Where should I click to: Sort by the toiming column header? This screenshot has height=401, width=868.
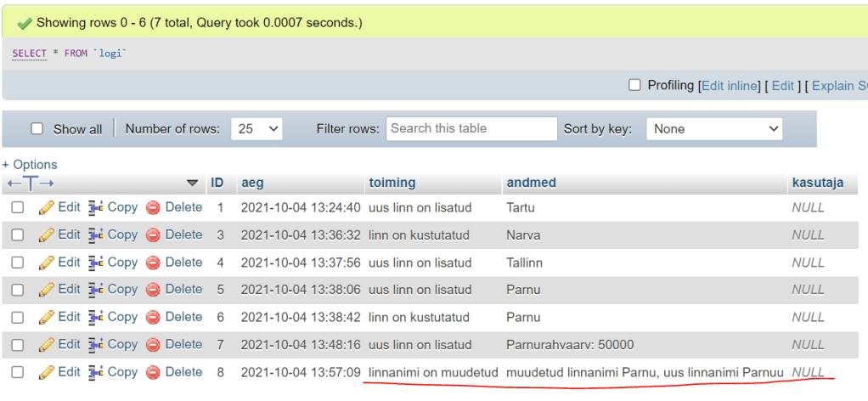[x=392, y=183]
